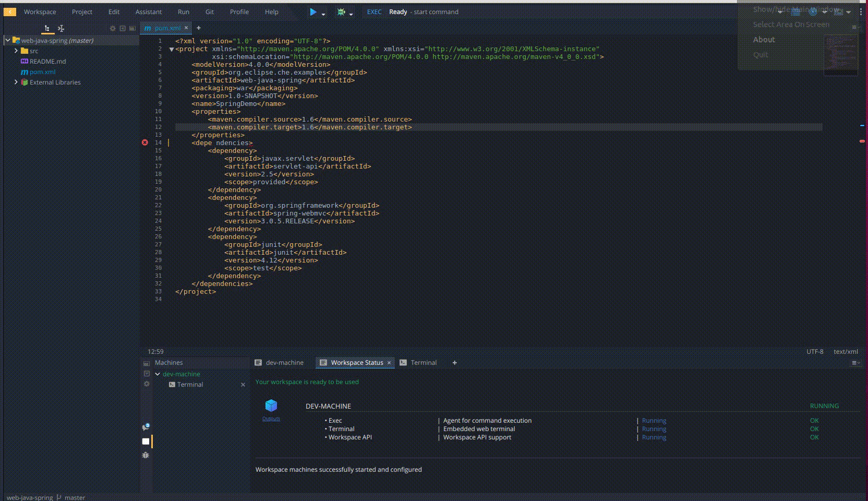Screen dimensions: 868x501
Task: Click the src folder icon
Action: tap(25, 51)
